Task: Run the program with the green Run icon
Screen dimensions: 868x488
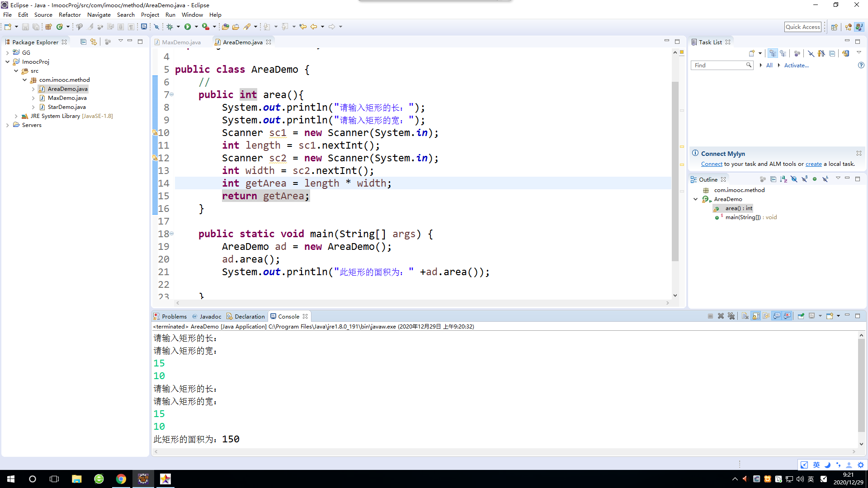Action: 188,27
